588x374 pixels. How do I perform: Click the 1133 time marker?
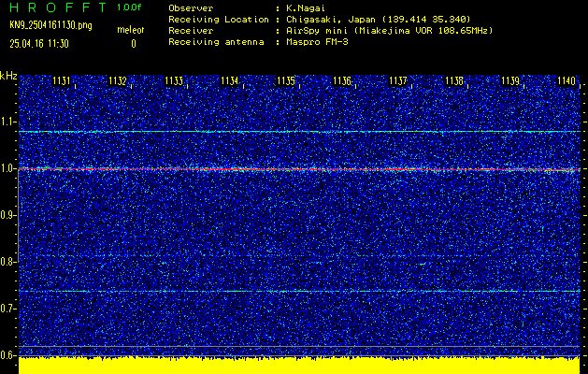pos(174,81)
